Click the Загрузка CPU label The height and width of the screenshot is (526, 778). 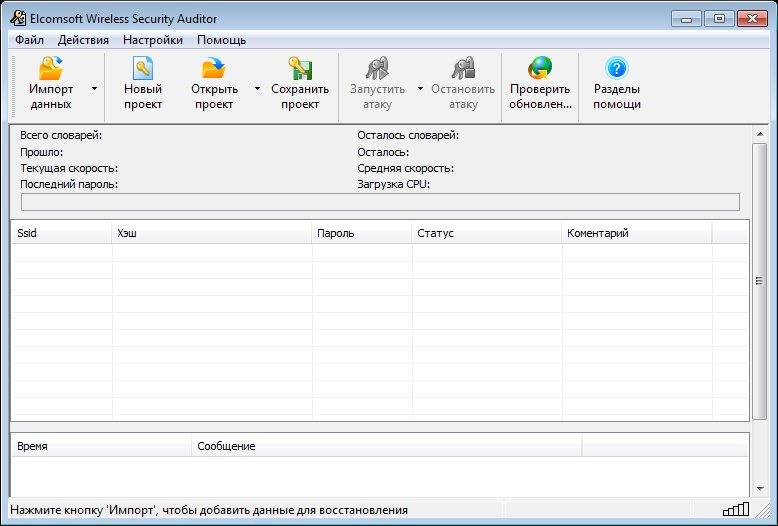click(x=393, y=184)
